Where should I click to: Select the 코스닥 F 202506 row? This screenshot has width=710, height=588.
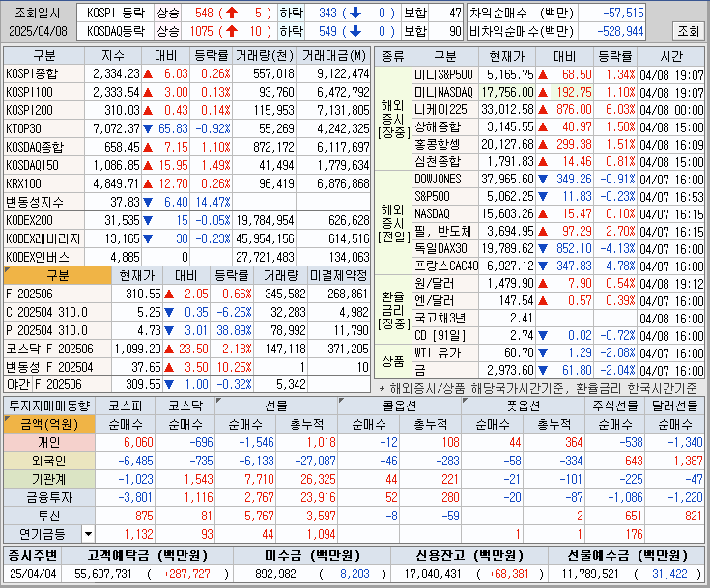click(187, 349)
